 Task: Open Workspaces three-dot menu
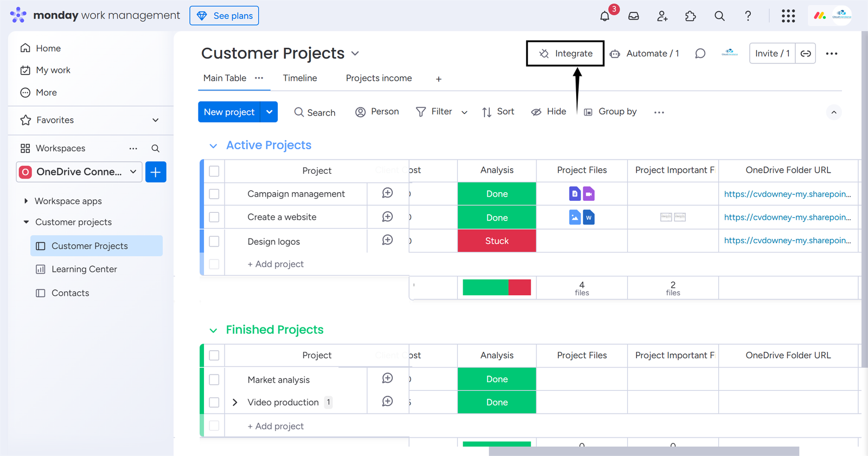pos(133,148)
